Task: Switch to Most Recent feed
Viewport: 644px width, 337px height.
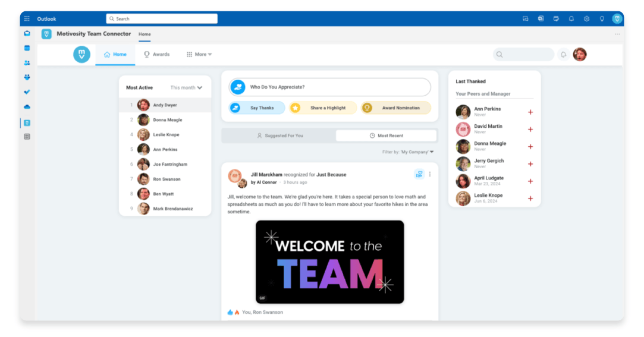Action: point(386,136)
